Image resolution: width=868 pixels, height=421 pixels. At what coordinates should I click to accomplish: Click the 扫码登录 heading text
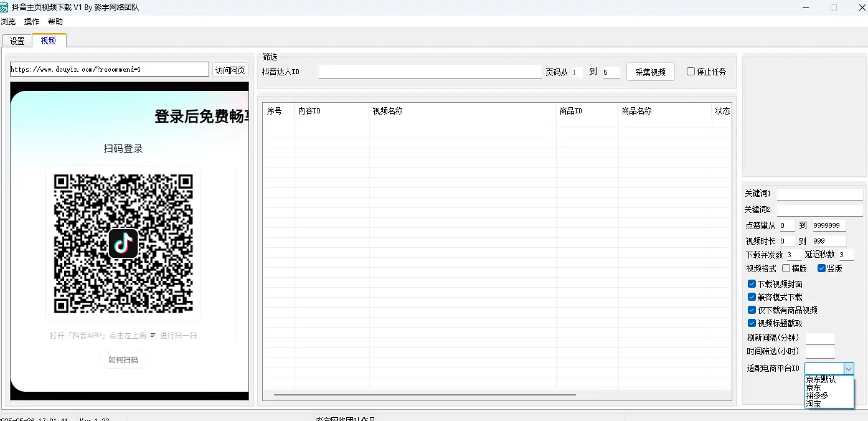tap(123, 149)
